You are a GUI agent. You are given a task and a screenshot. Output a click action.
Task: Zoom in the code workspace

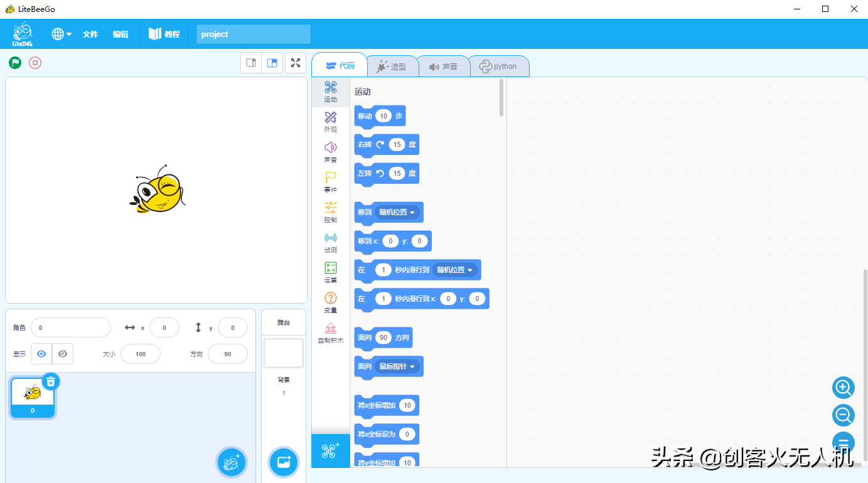click(x=843, y=388)
